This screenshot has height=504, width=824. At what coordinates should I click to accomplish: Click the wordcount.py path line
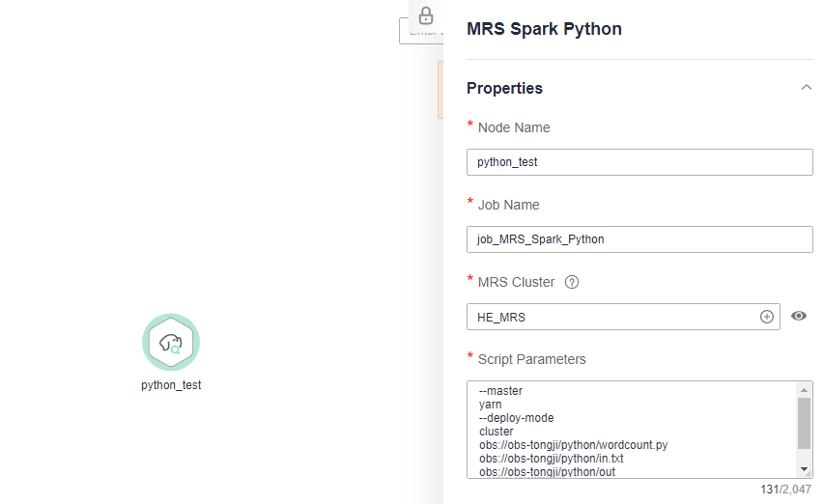coord(573,445)
